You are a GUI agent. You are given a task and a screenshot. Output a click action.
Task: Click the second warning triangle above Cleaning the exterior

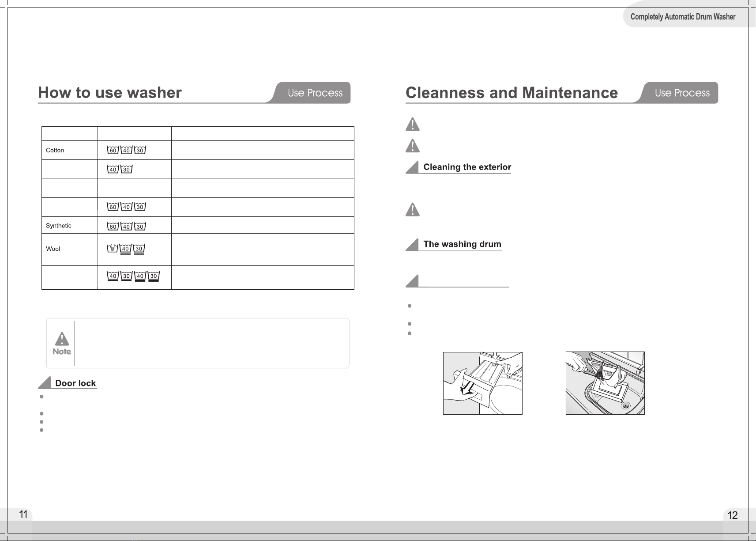[x=413, y=145]
